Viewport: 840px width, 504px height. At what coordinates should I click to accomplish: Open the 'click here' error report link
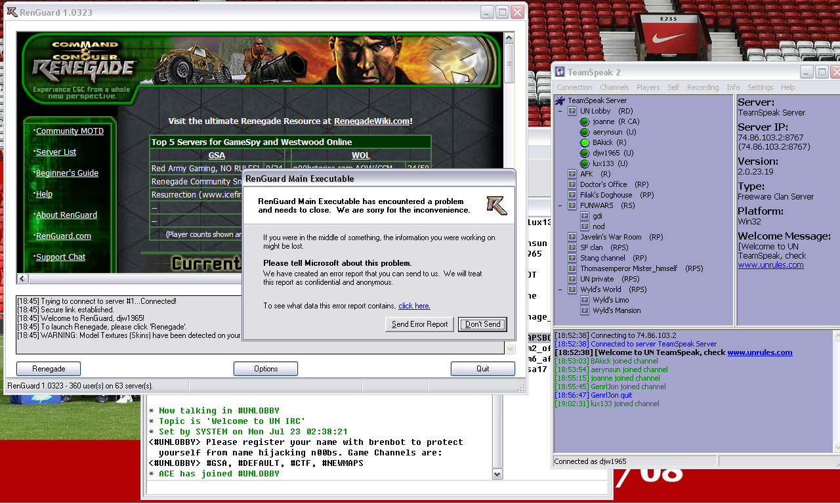(414, 306)
